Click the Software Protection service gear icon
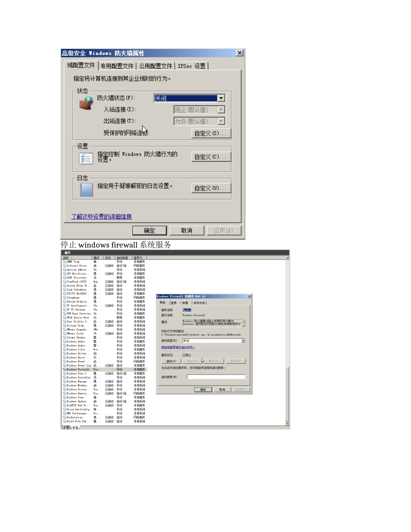This screenshot has width=411, height=532. [x=64, y=266]
